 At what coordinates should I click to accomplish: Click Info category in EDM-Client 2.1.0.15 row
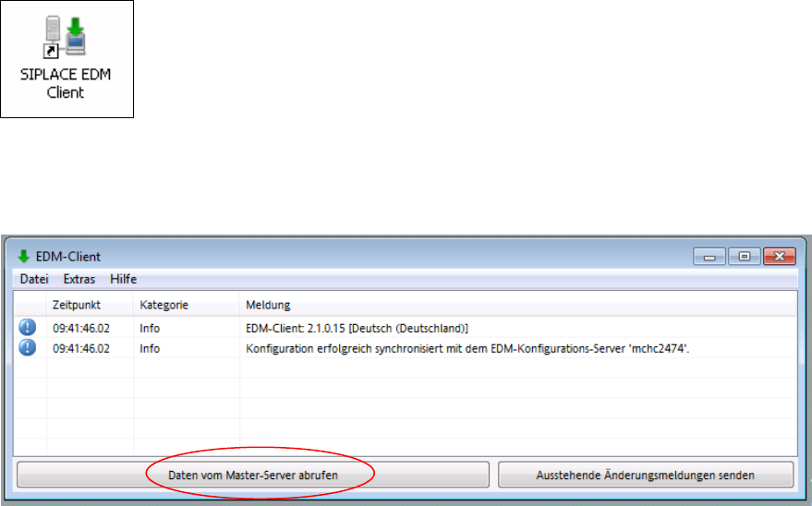coord(150,329)
